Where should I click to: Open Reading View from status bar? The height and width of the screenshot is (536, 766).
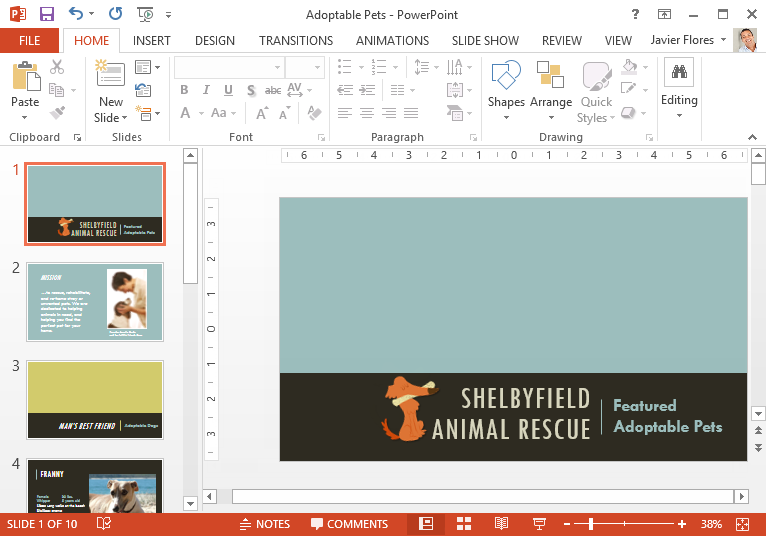(501, 524)
